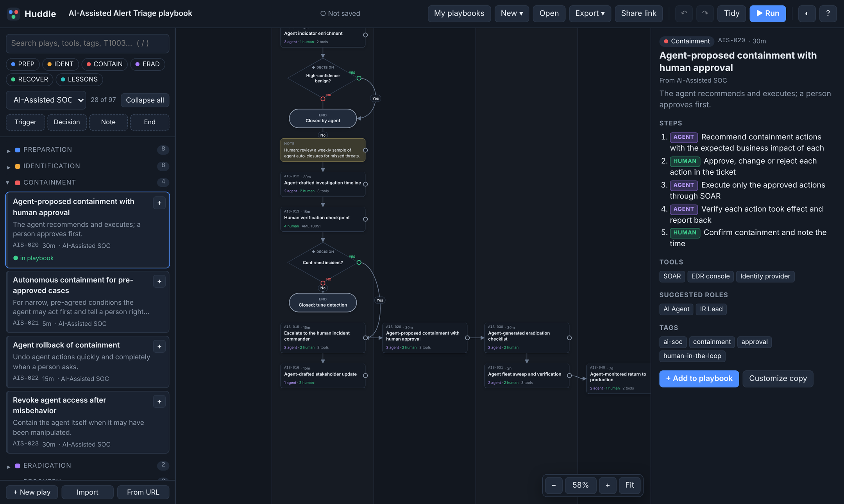Click output port of 'Agent-drafted stakeholder update' node
The height and width of the screenshot is (504, 844).
point(365,375)
